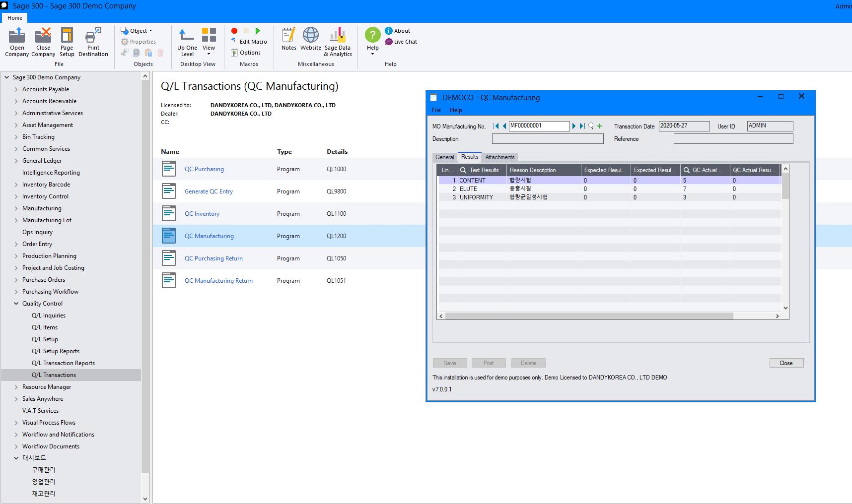Open Edit Macro

[x=249, y=42]
